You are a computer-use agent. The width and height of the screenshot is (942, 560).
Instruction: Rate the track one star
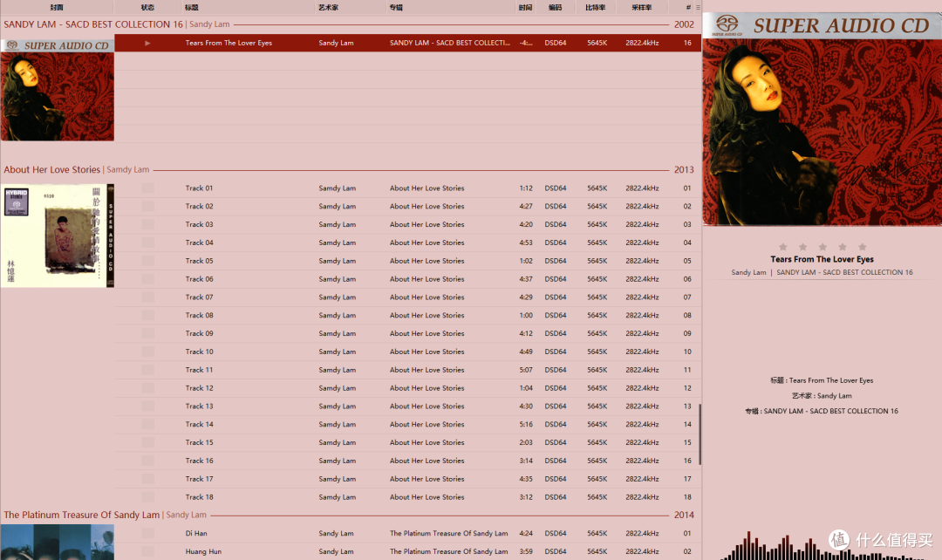pos(782,247)
